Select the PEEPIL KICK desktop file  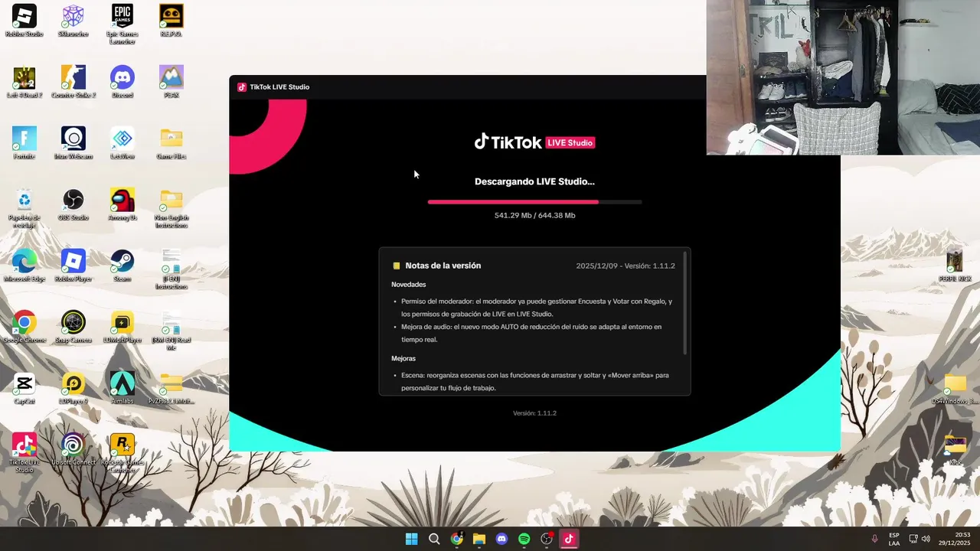tap(955, 266)
